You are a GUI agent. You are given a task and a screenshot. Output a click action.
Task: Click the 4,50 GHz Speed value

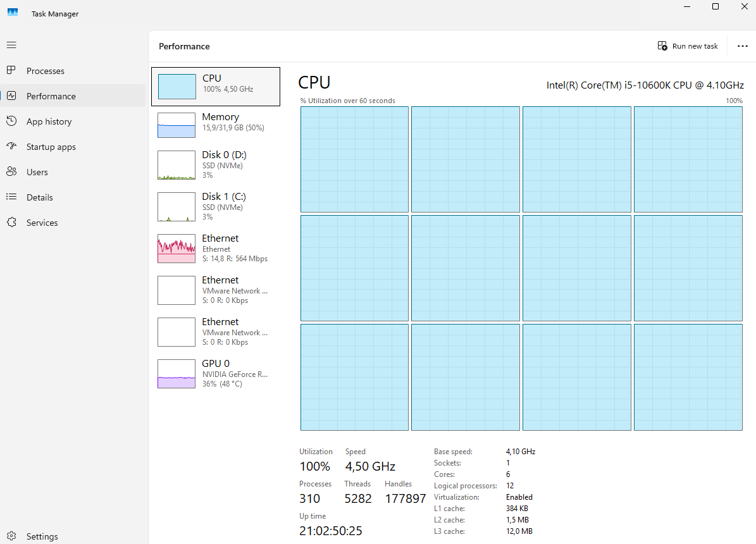(370, 466)
